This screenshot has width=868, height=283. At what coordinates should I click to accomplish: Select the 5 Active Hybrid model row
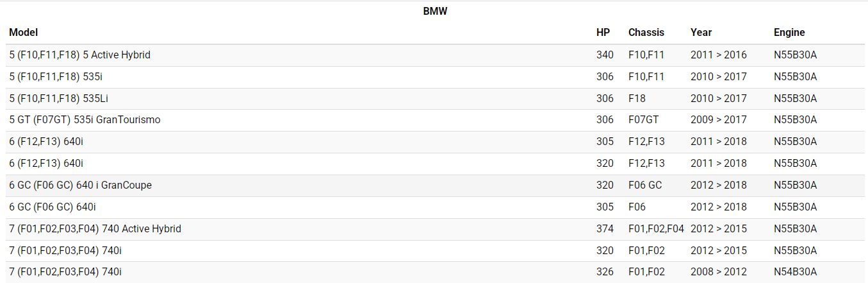(80, 55)
